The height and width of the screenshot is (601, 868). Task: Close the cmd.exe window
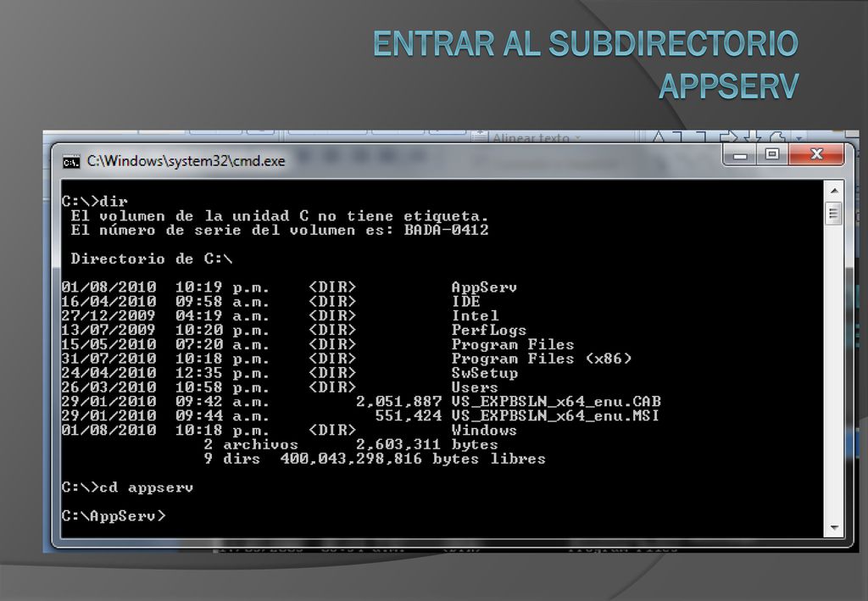click(x=816, y=154)
